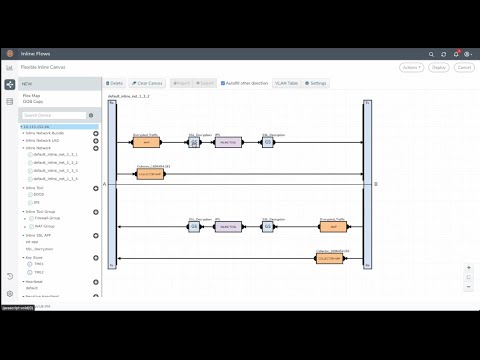Select Firewall-Group in tree

[x=47, y=218]
